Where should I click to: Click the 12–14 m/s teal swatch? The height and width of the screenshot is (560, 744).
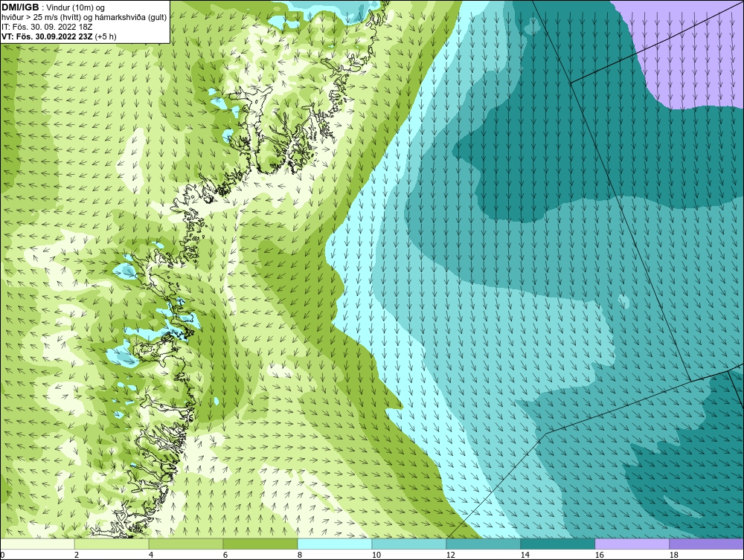pos(483,544)
